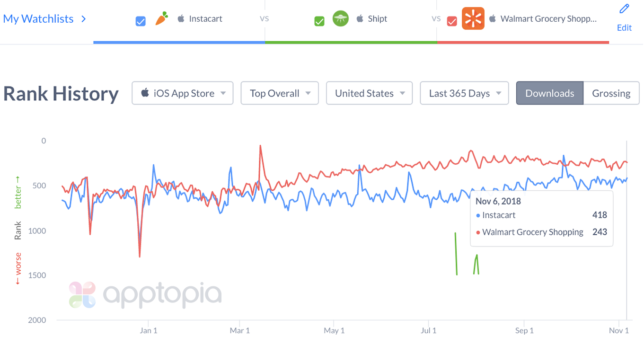Uncheck the red Walmart Grocery checkbox
The image size is (644, 337).
452,21
